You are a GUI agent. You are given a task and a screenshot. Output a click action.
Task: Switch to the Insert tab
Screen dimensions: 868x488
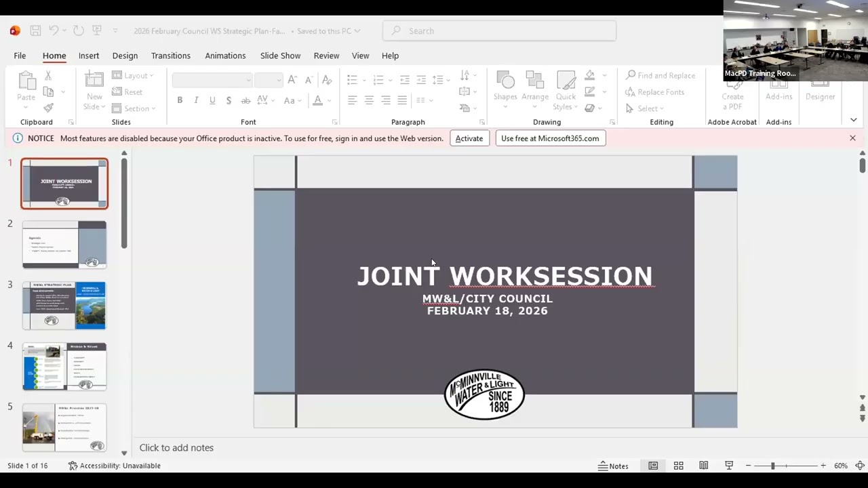pyautogui.click(x=89, y=56)
